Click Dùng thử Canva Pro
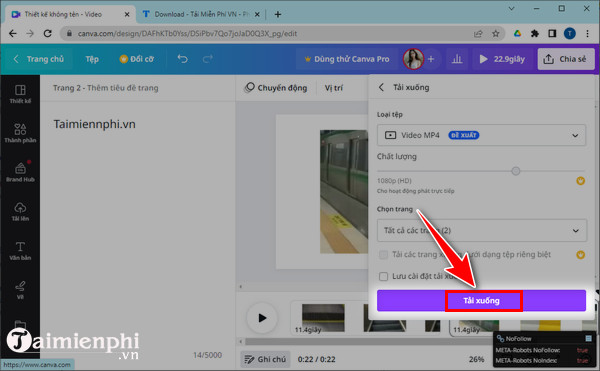This screenshot has width=600, height=371. point(347,59)
